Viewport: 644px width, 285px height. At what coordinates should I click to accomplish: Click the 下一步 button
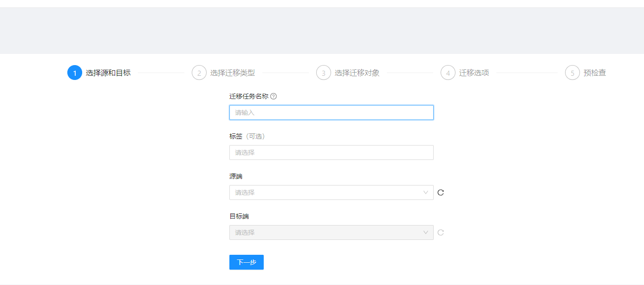tap(247, 262)
